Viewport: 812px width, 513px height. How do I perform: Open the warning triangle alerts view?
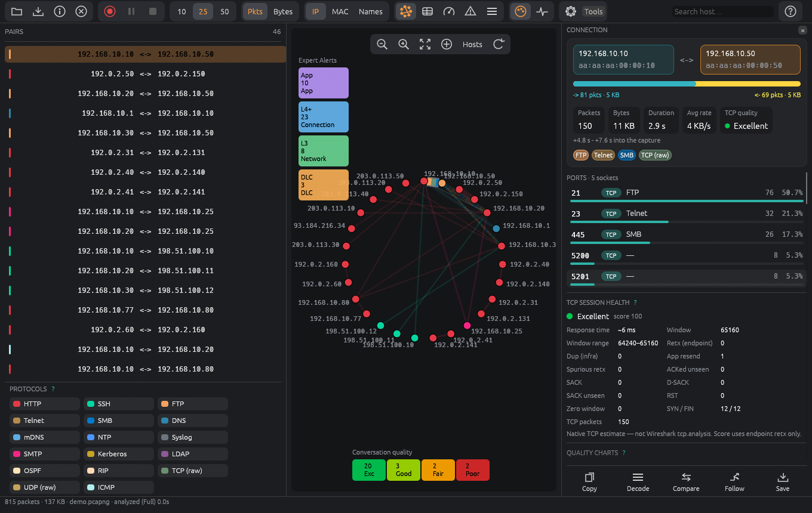click(x=470, y=11)
